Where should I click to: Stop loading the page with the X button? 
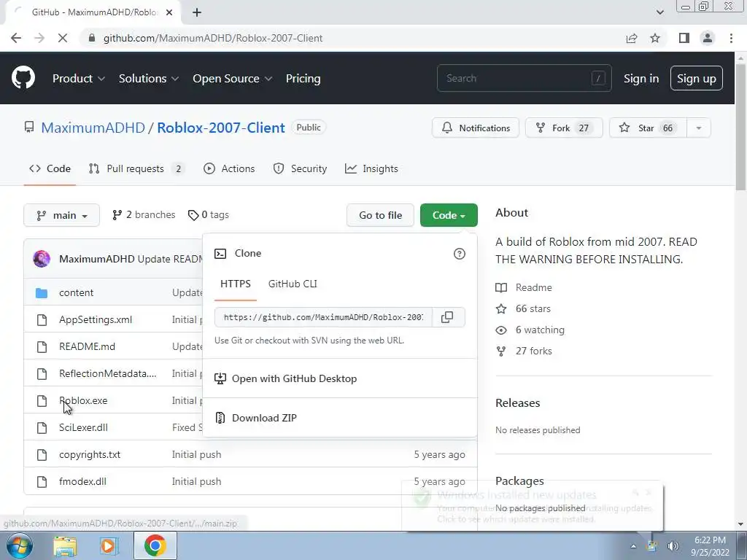63,38
